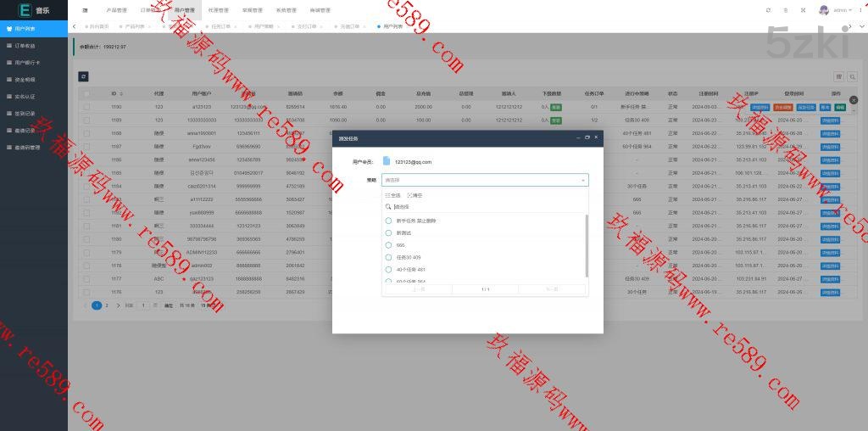Click the blue file icon beside 123123@qq.com
The image size is (868, 431).
pos(387,160)
